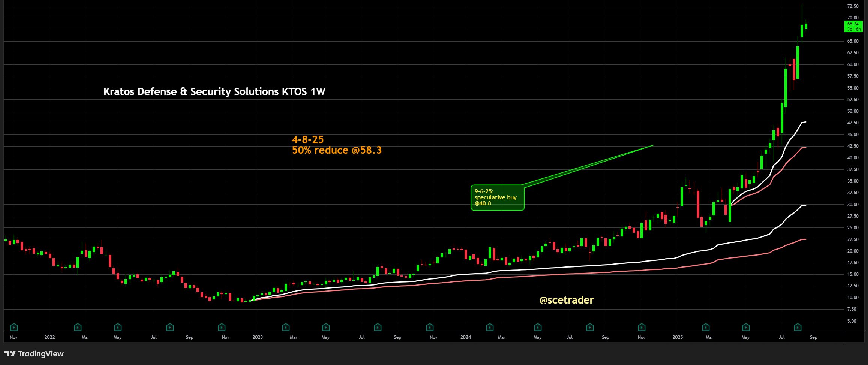
Task: Open the earnings marker just before Mar 2025
Action: (706, 328)
